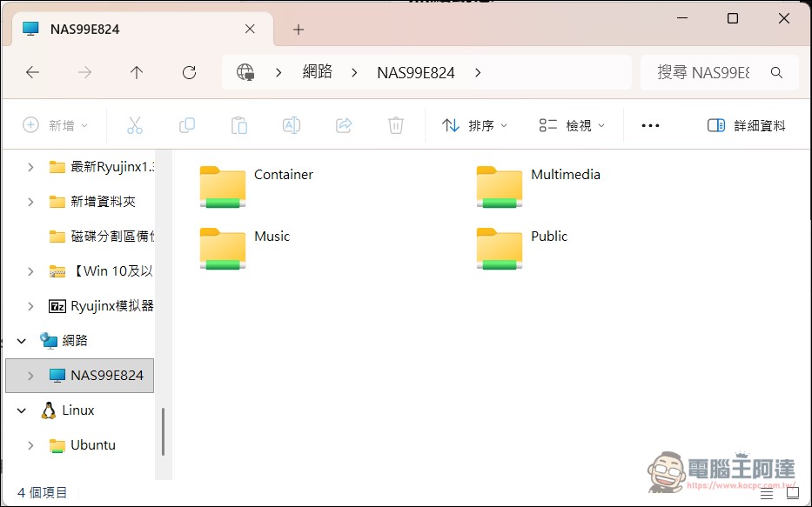Click the search magnifier icon
The height and width of the screenshot is (507, 812).
[776, 72]
